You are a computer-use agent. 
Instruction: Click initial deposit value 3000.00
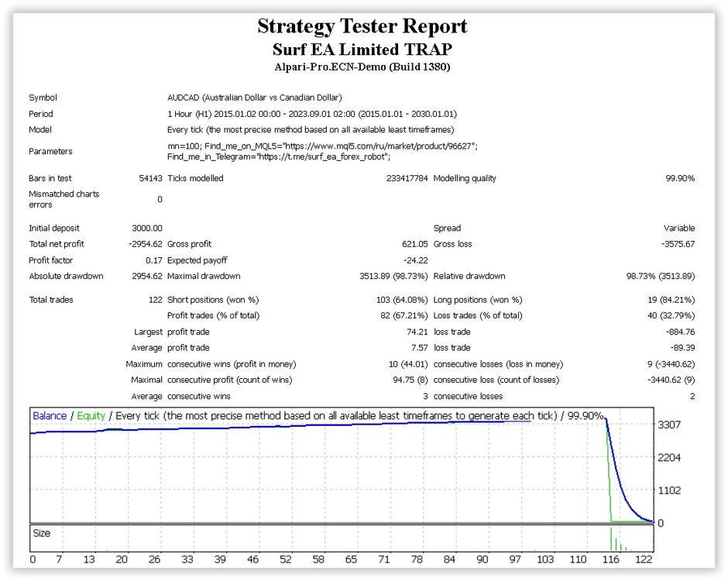click(x=147, y=228)
